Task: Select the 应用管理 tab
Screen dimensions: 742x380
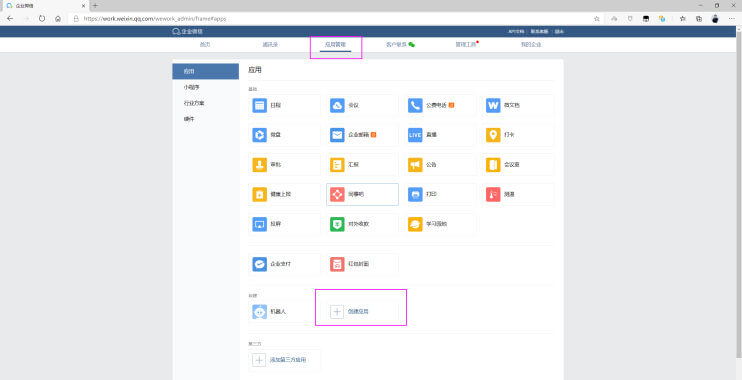Action: tap(336, 44)
